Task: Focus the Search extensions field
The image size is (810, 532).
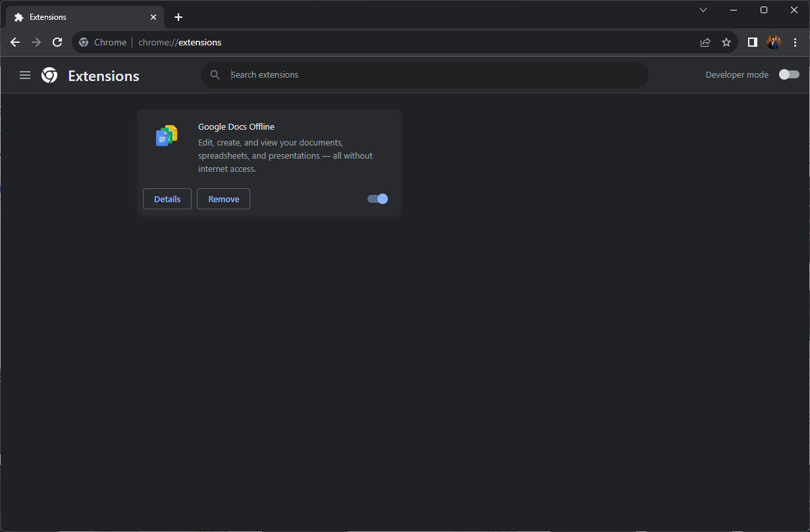Action: [425, 75]
